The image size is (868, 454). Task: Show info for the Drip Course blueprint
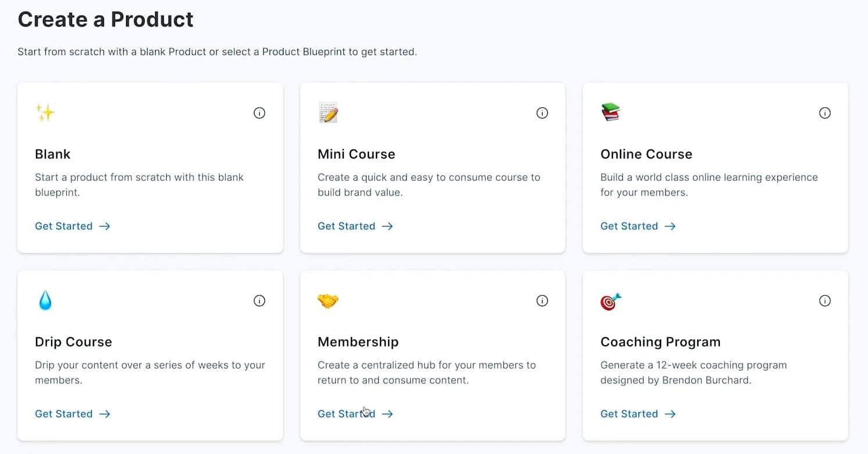point(259,301)
